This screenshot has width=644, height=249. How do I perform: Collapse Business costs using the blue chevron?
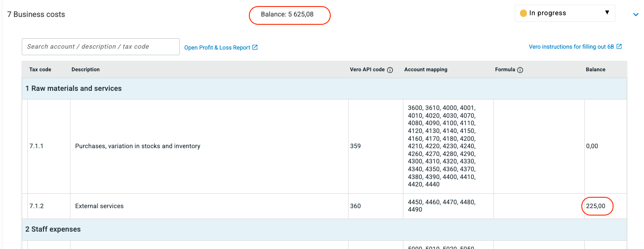coord(635,15)
